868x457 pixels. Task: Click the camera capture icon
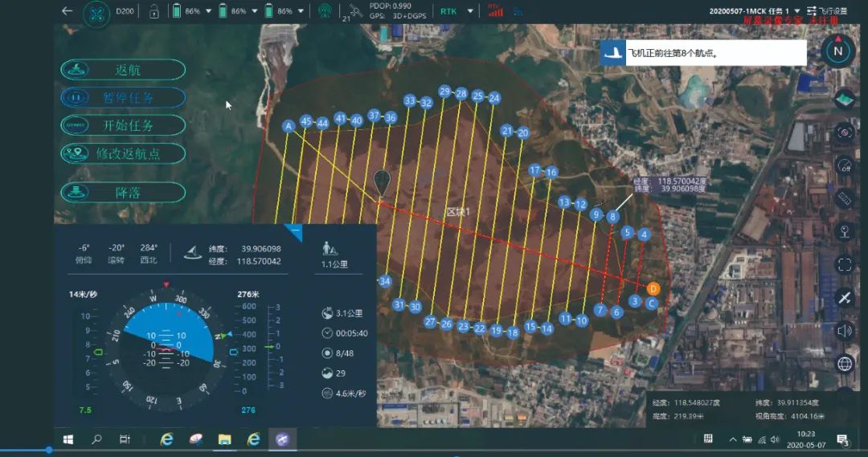point(844,133)
